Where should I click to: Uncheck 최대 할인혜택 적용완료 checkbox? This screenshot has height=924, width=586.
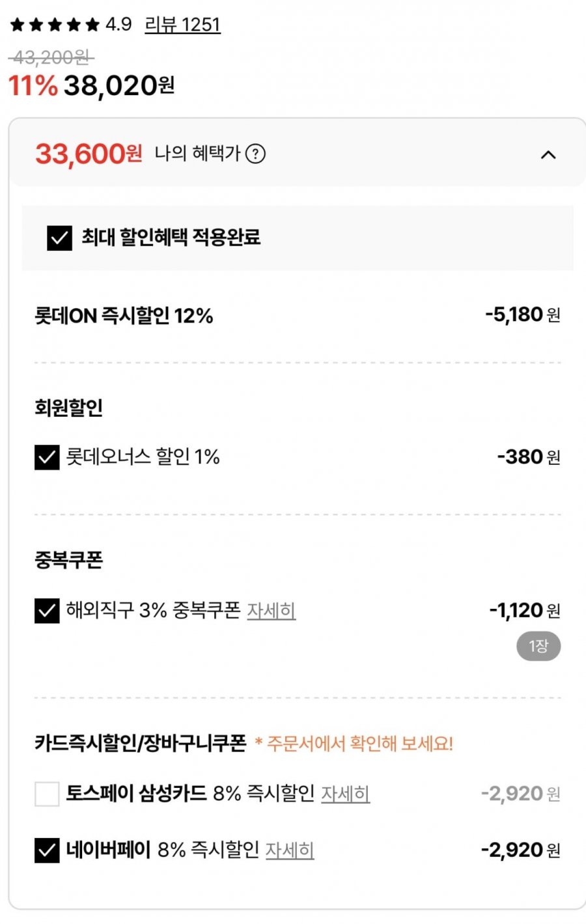point(59,238)
